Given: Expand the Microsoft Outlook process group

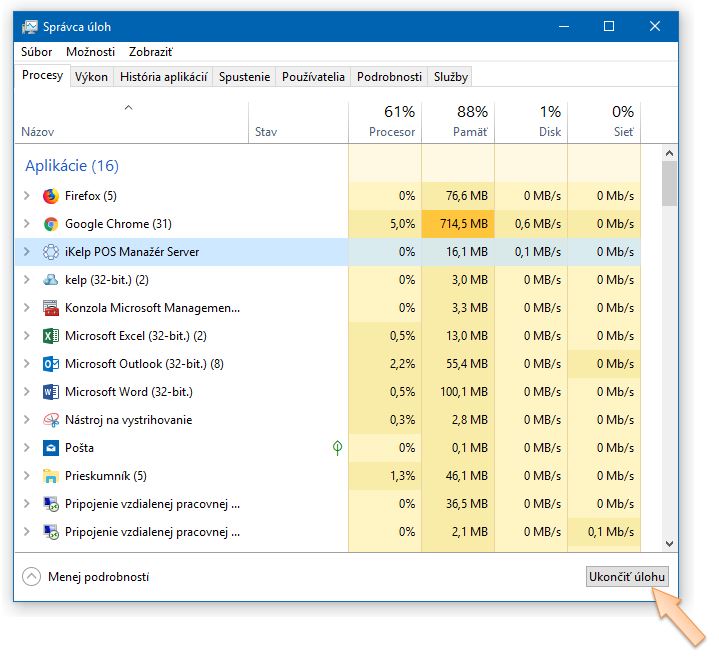Looking at the screenshot, I should pos(27,364).
